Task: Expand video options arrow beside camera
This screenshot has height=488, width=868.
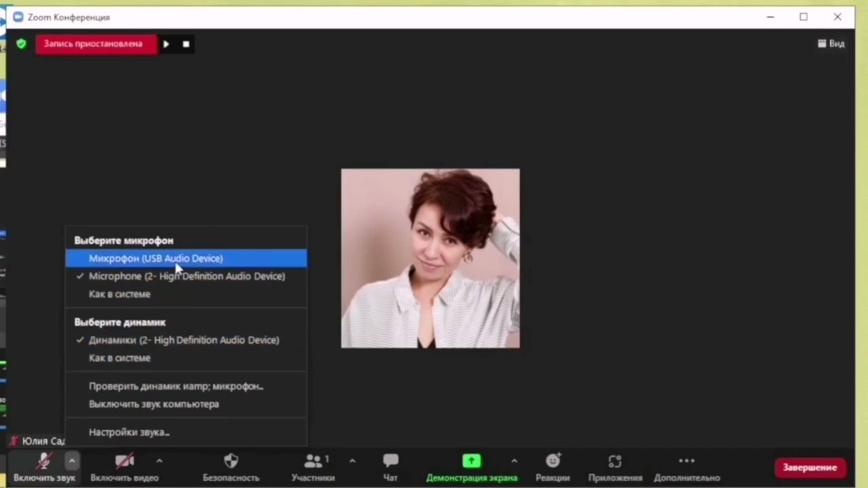Action: [x=159, y=461]
